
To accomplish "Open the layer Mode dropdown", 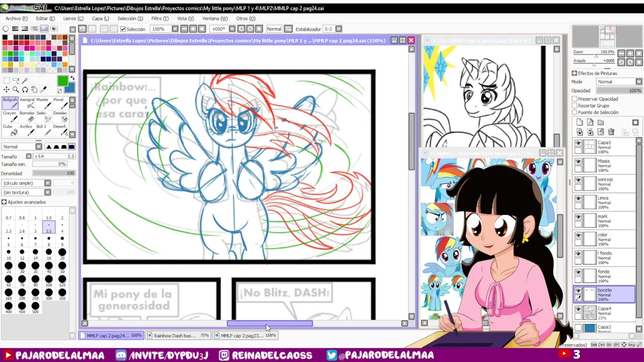I will click(x=639, y=81).
